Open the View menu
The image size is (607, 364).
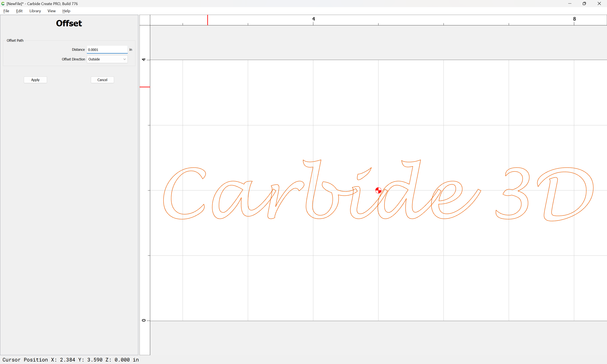(x=51, y=11)
